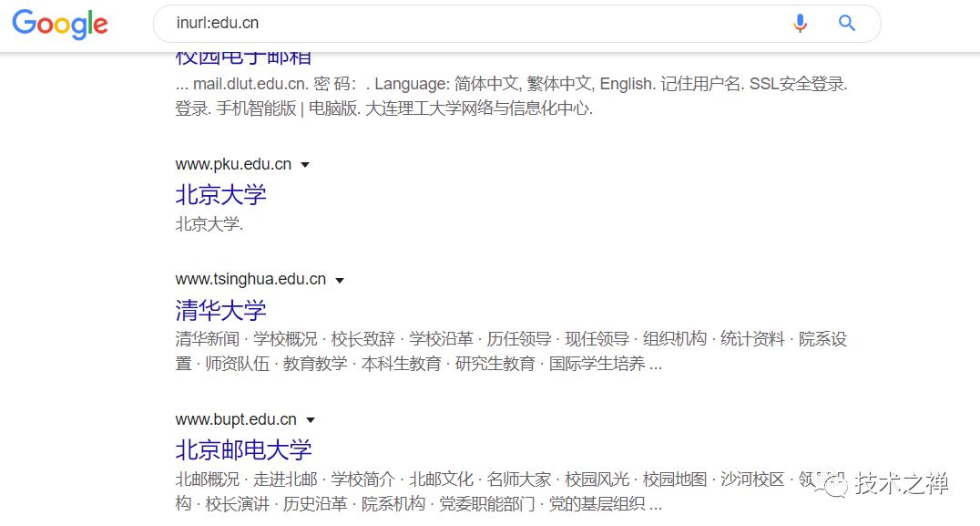Screen dimensions: 980x526
Task: Open the 北京邮电大学 result link
Action: [x=242, y=449]
